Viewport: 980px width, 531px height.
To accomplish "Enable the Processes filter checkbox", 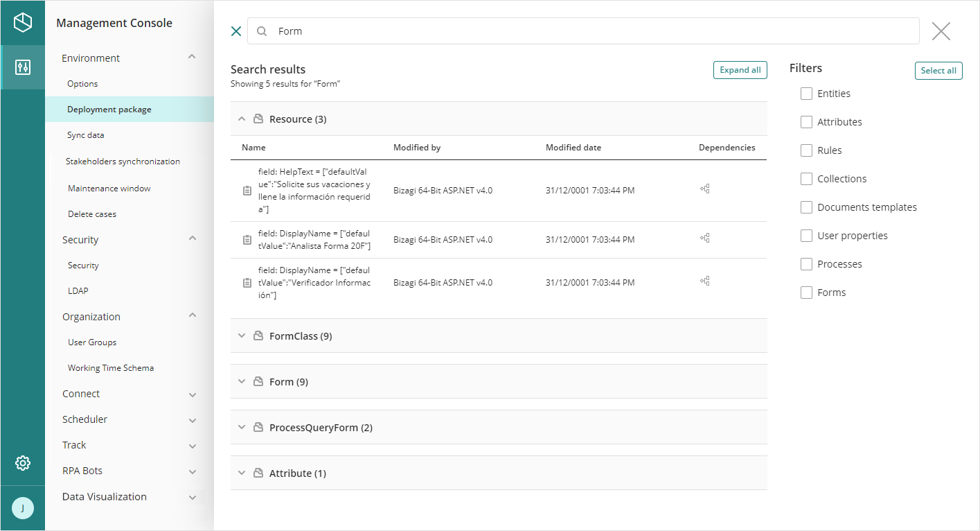I will click(806, 264).
